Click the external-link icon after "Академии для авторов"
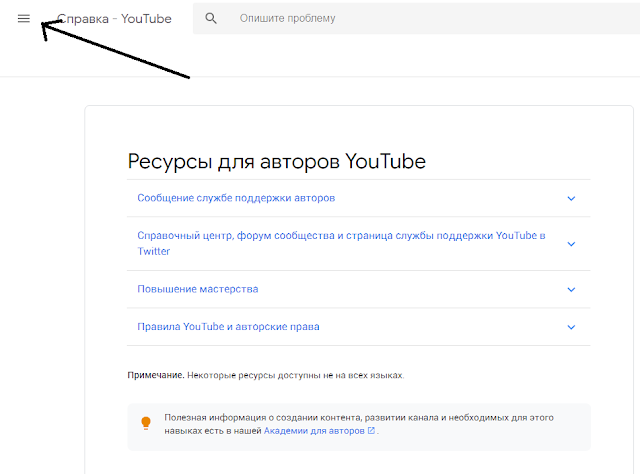Image resolution: width=640 pixels, height=474 pixels. [371, 430]
